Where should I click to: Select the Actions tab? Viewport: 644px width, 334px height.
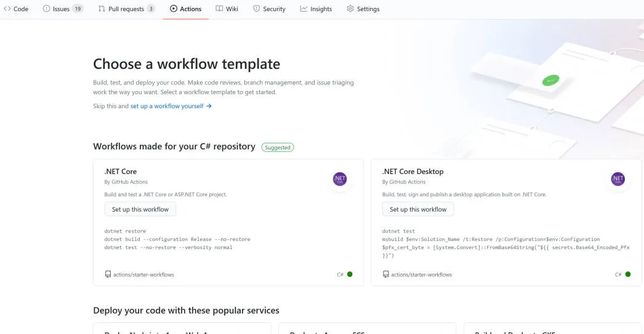(x=186, y=9)
